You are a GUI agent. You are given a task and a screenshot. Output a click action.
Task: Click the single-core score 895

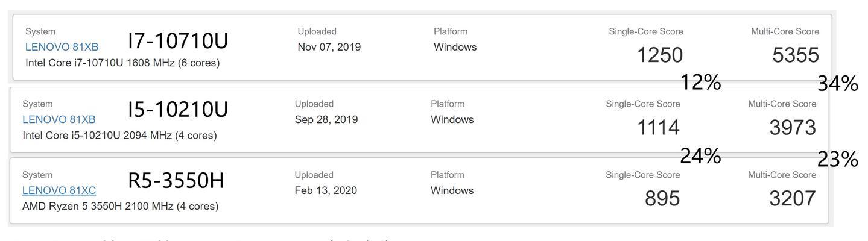coord(662,199)
